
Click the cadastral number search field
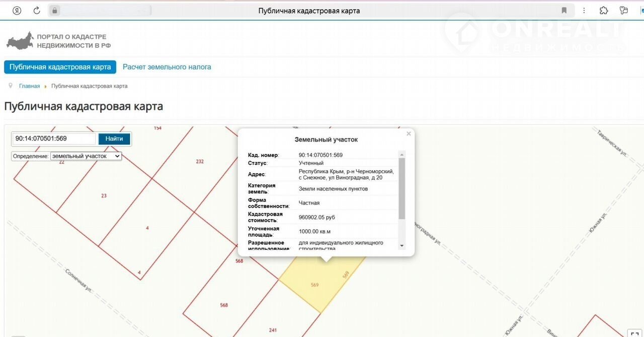[54, 139]
